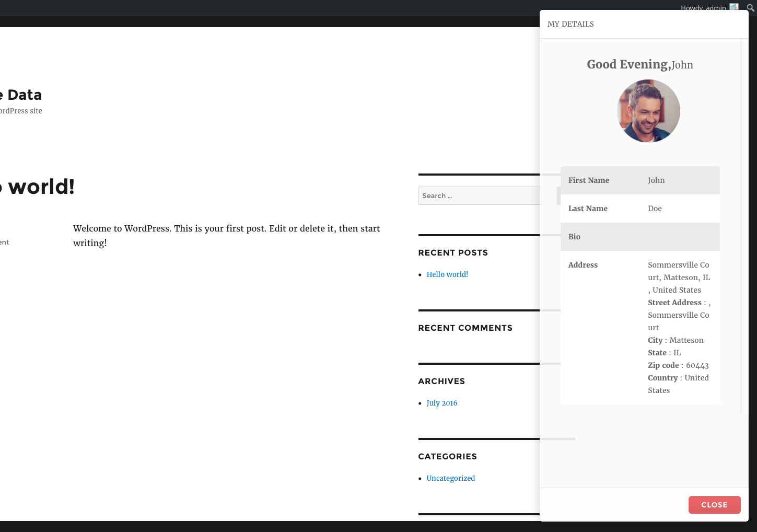Screen dimensions: 757x532
Task: Open the July 2016 archive link
Action: (x=441, y=403)
